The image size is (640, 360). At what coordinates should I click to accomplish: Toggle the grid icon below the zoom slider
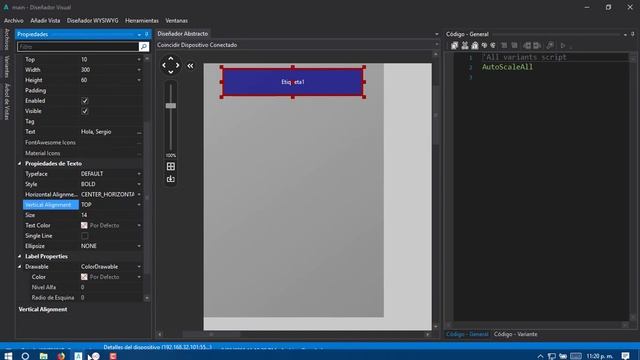(171, 167)
